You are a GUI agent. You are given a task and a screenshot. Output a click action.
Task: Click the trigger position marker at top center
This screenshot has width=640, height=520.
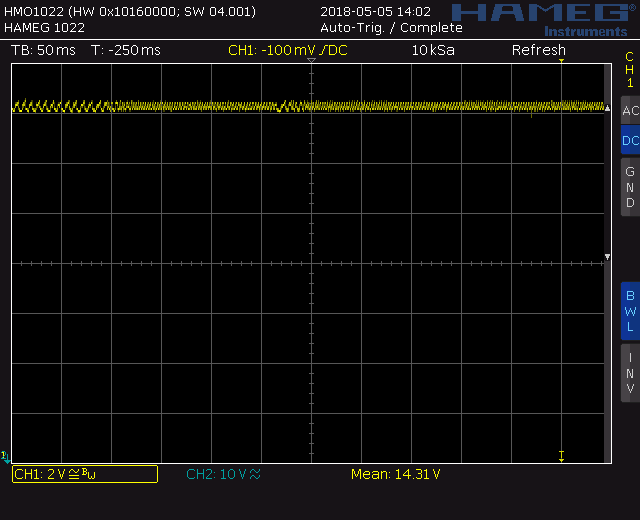click(x=311, y=62)
